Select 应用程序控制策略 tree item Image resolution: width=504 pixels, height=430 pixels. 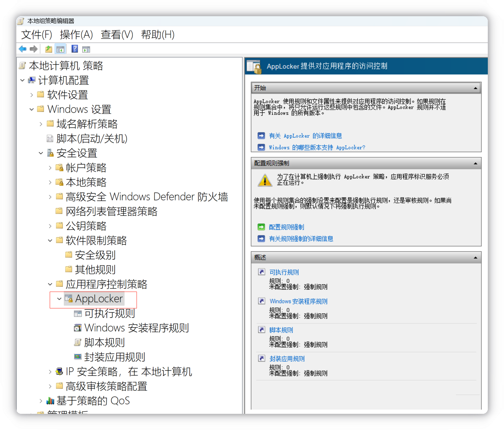click(106, 284)
